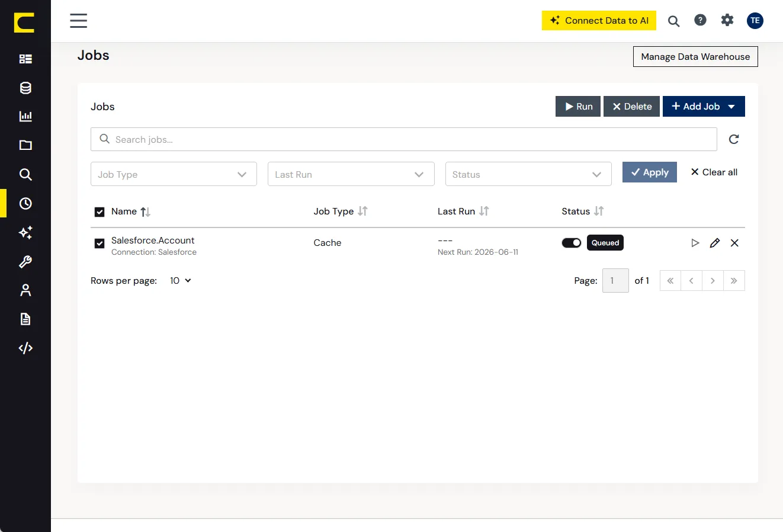The image size is (783, 532).
Task: Click the Connect Data to AI button
Action: coord(599,20)
